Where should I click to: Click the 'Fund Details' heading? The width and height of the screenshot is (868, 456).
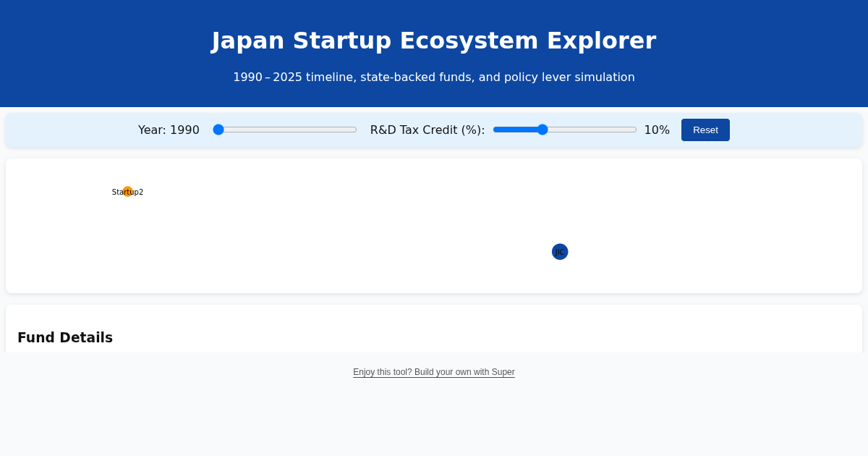pos(65,337)
